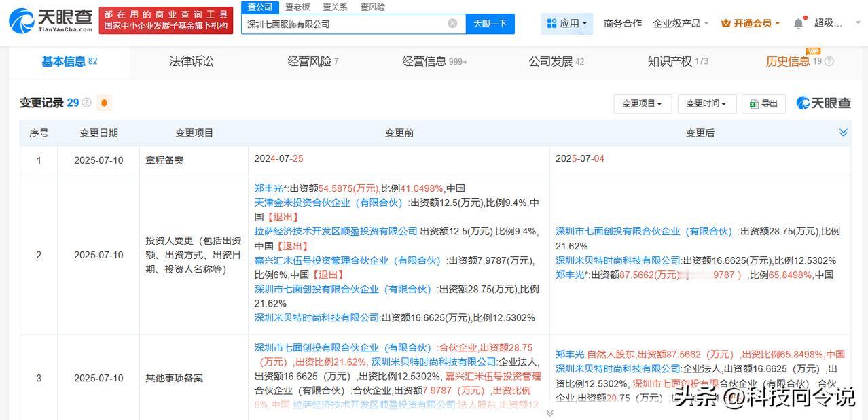This screenshot has height=420, width=868.
Task: Open 深圳市七面创投 link in row 3 变更前
Action: pyautogui.click(x=343, y=347)
